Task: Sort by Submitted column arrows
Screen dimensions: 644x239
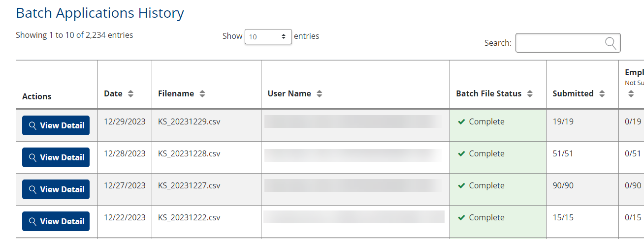Action: click(602, 93)
